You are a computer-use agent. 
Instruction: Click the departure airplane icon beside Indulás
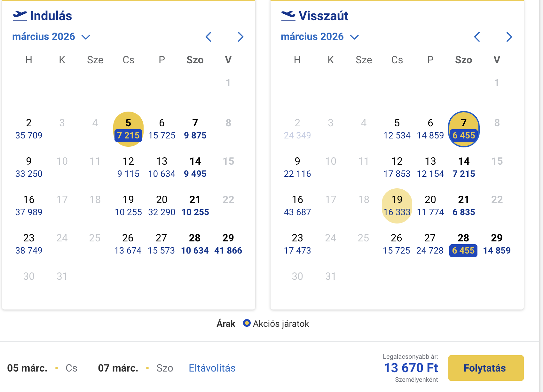pyautogui.click(x=20, y=15)
